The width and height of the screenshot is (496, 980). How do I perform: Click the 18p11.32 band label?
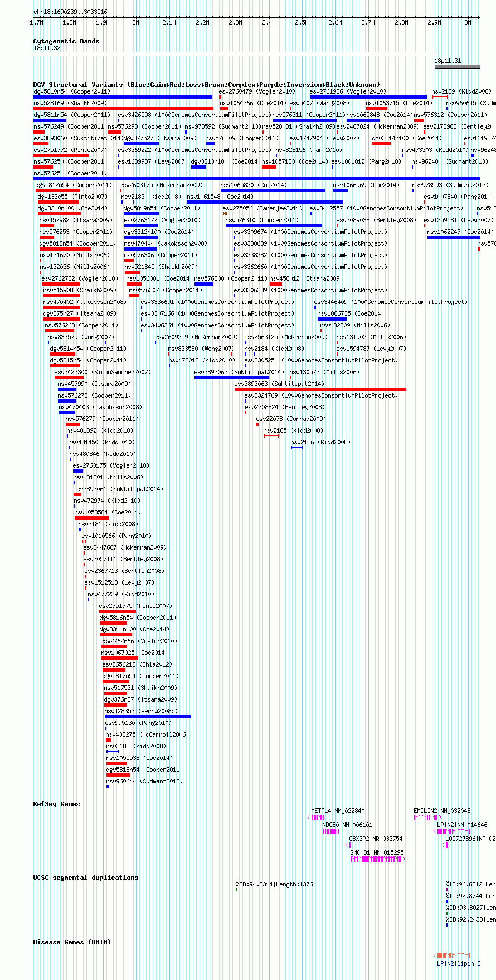click(x=47, y=48)
